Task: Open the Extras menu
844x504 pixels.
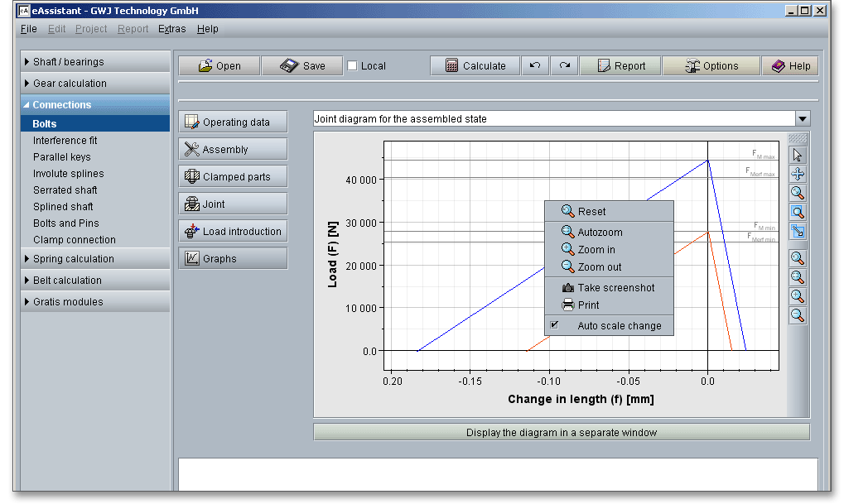Action: pyautogui.click(x=172, y=29)
